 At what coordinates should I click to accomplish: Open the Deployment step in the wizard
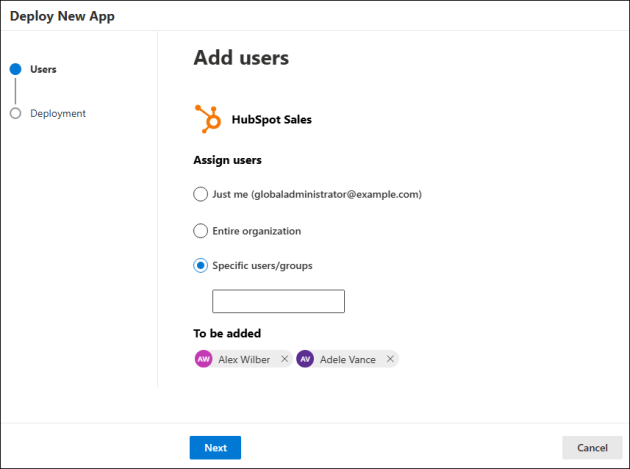(x=58, y=113)
